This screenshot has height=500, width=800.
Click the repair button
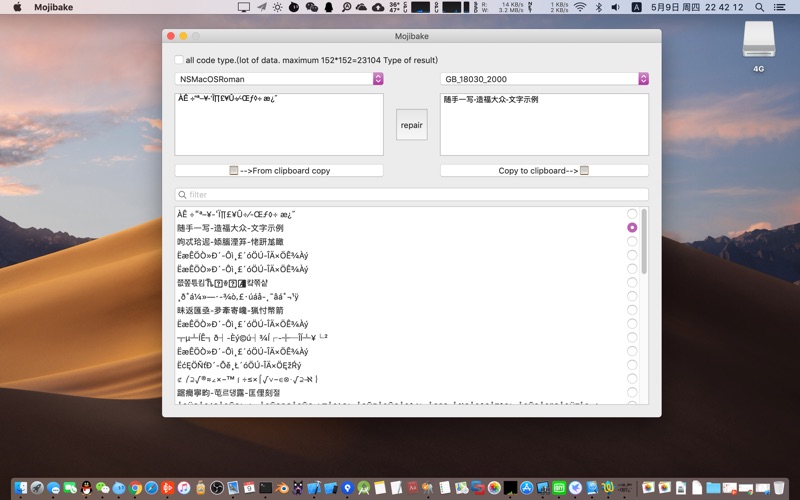pos(412,125)
